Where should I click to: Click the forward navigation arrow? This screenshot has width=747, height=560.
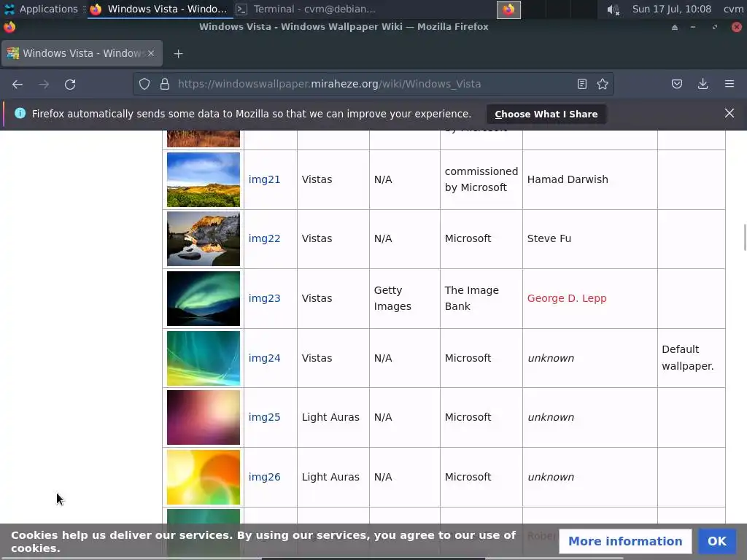(44, 85)
